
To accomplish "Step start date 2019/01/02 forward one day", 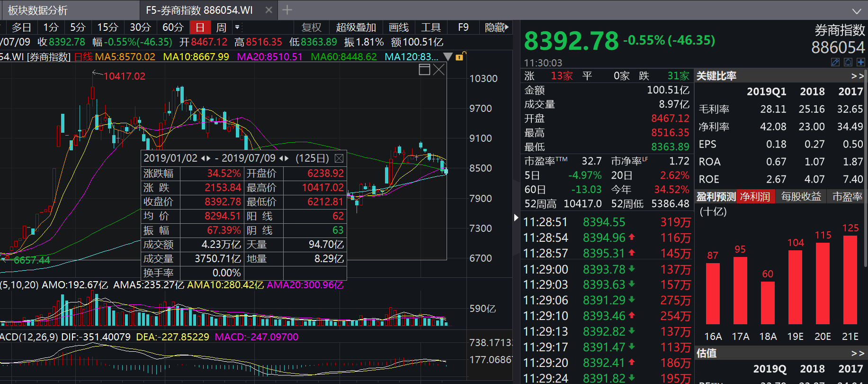I will 208,158.
